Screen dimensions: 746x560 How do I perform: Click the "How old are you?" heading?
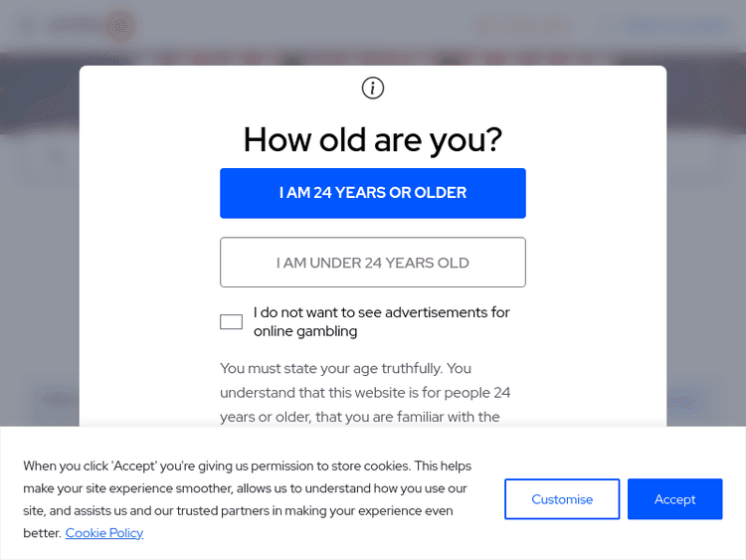373,140
